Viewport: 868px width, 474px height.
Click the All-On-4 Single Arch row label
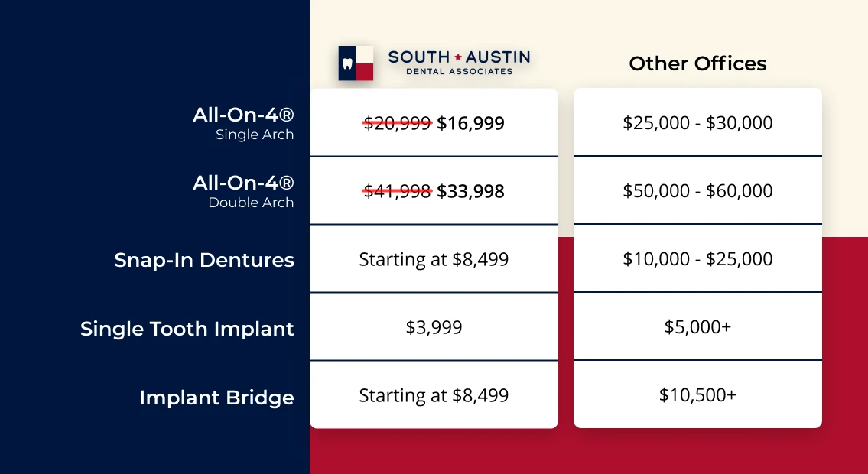[243, 123]
